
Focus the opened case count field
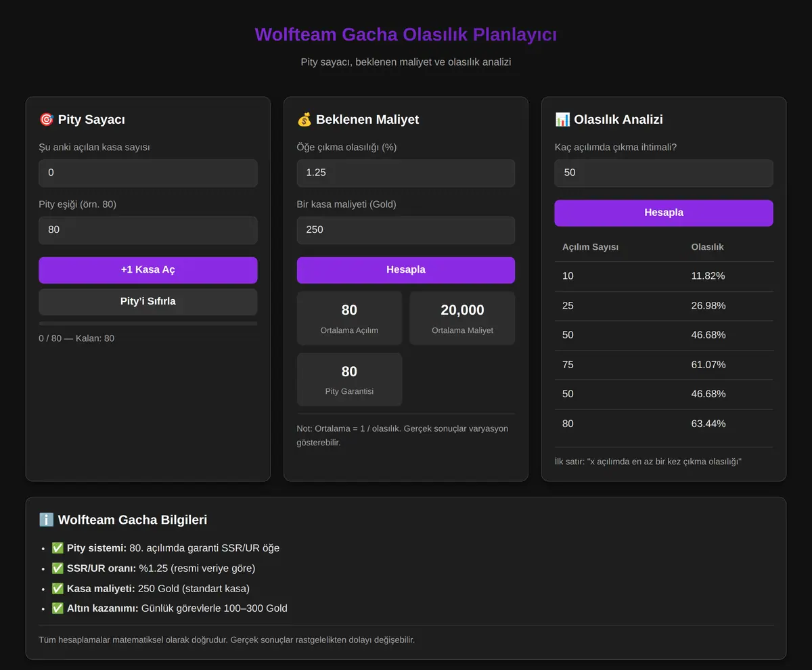coord(148,173)
